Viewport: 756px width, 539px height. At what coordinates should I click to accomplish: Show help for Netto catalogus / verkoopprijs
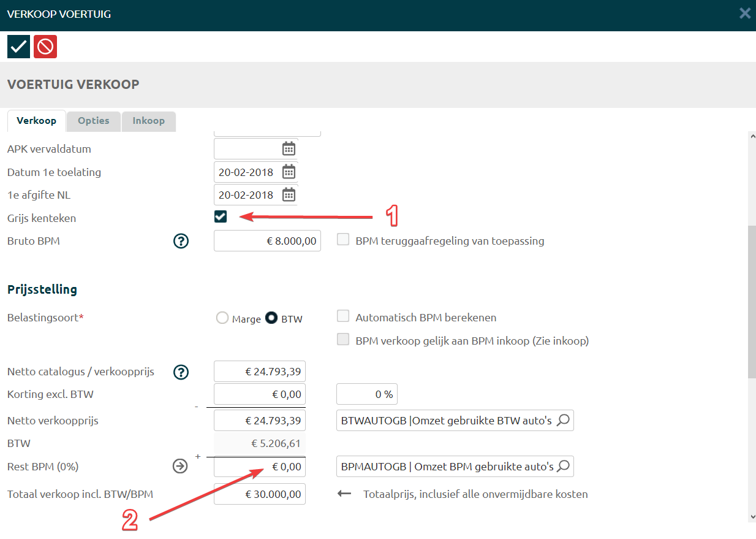click(181, 372)
